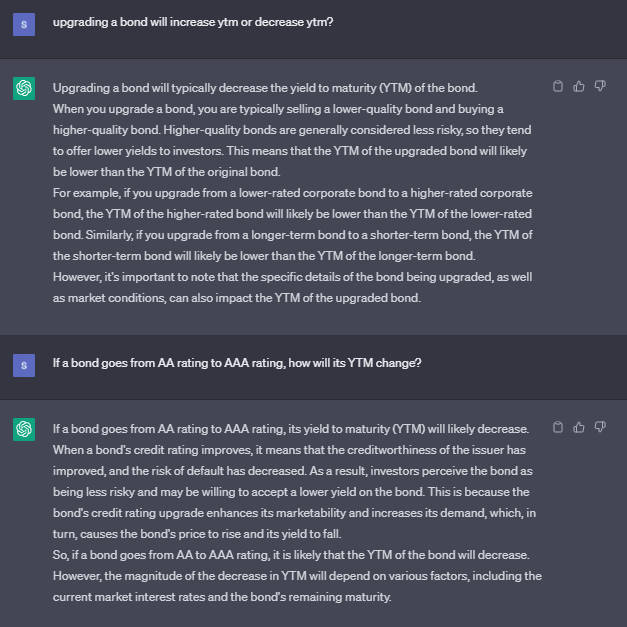Viewport: 627px width, 627px height.
Task: Click the sentence 'Upgrading a bond will typically decrease'
Action: click(x=265, y=88)
